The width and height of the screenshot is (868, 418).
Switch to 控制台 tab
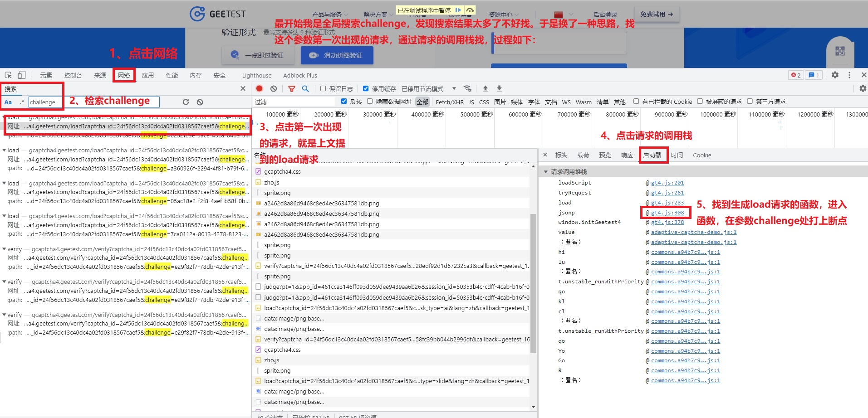[73, 75]
